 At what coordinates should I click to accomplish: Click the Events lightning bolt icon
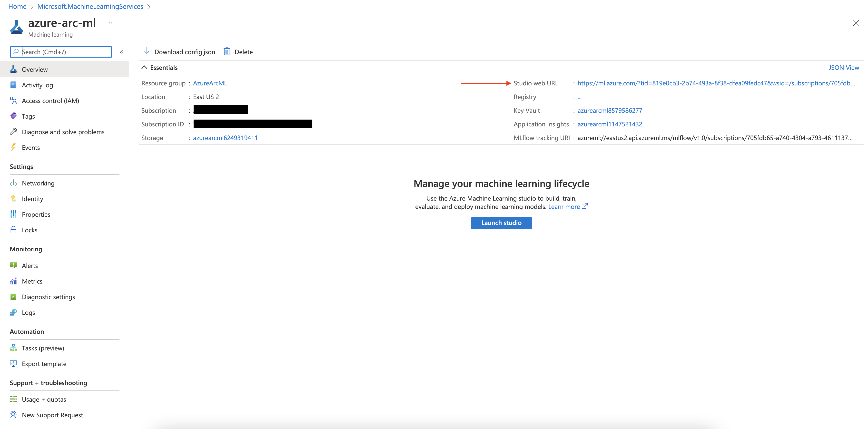13,147
